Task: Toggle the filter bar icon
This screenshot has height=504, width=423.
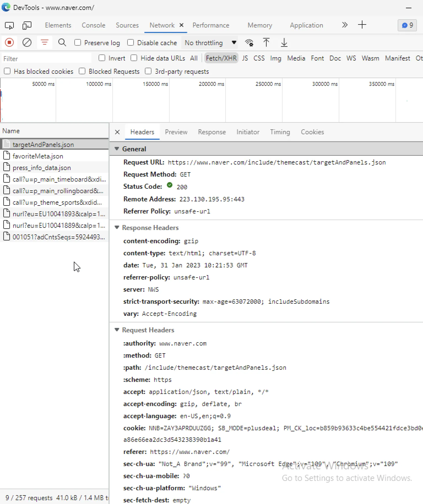Action: point(45,43)
